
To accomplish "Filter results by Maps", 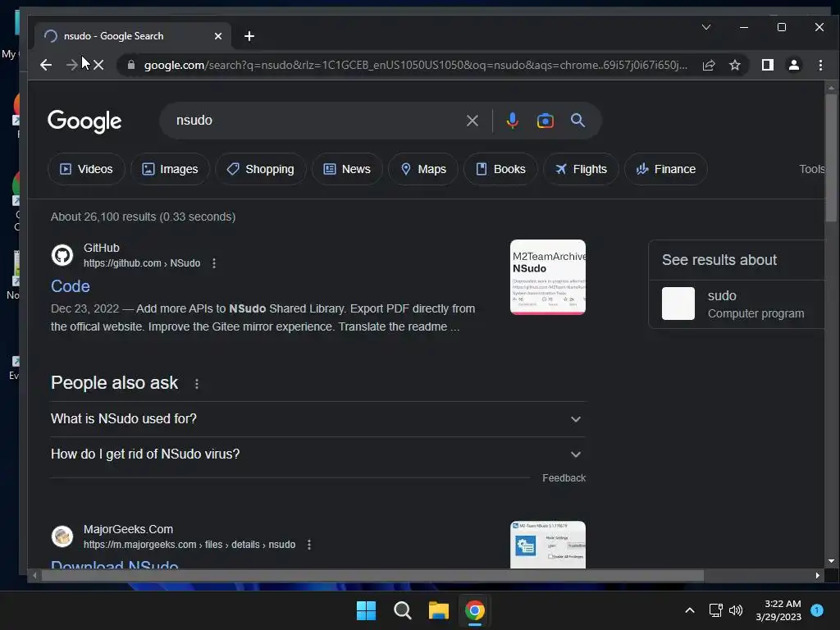I will coord(423,169).
